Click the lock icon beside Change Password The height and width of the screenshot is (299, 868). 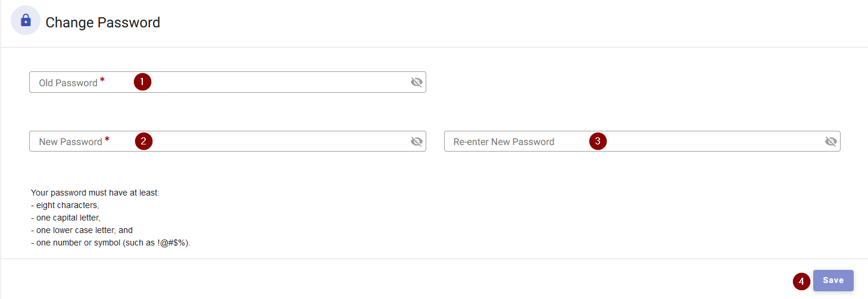(26, 21)
